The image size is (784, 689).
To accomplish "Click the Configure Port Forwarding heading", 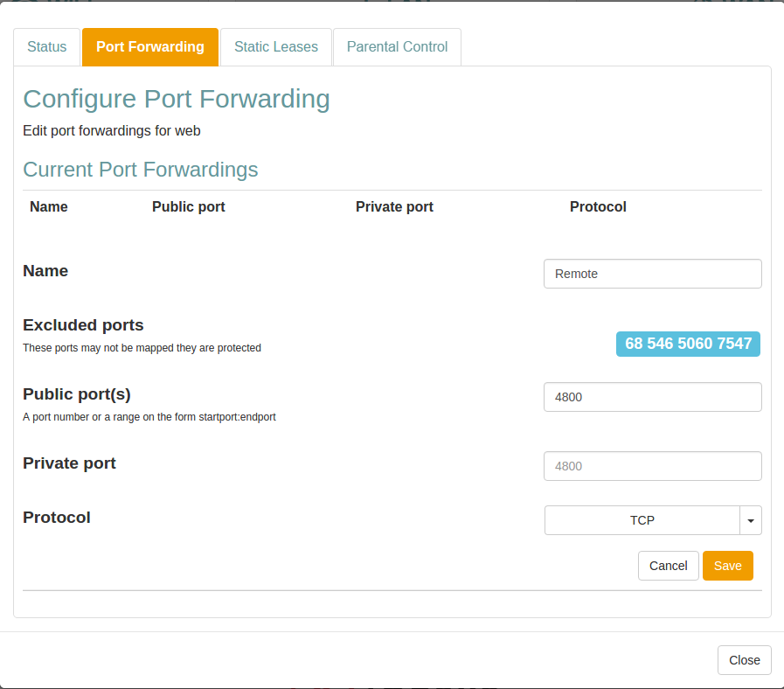I will tap(177, 99).
